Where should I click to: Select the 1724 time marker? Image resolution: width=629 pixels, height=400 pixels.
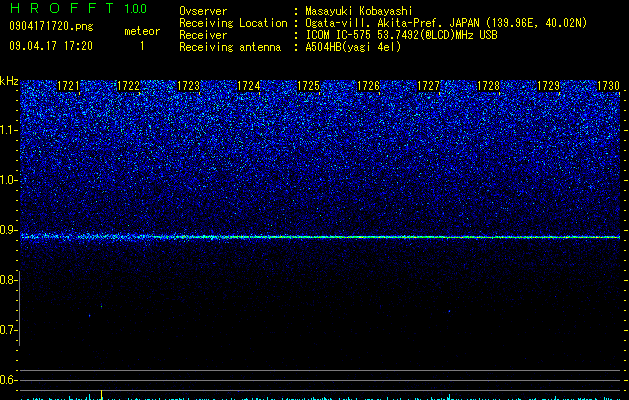click(248, 86)
